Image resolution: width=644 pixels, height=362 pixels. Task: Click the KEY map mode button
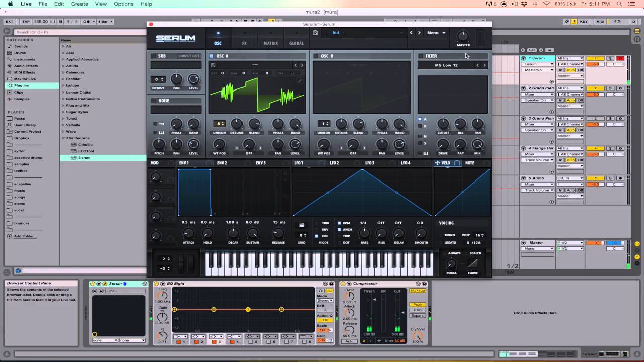pyautogui.click(x=584, y=22)
